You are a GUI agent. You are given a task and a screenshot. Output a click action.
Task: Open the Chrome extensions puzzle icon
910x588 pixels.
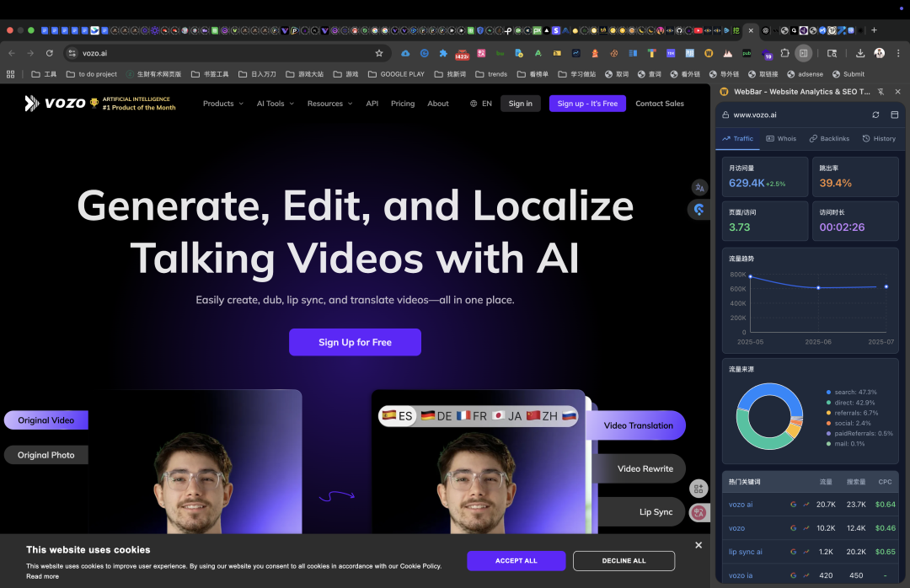tap(784, 53)
